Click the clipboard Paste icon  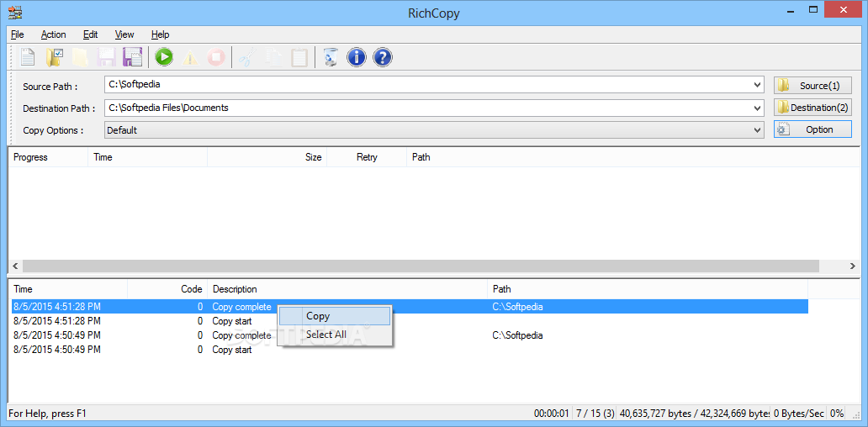299,57
